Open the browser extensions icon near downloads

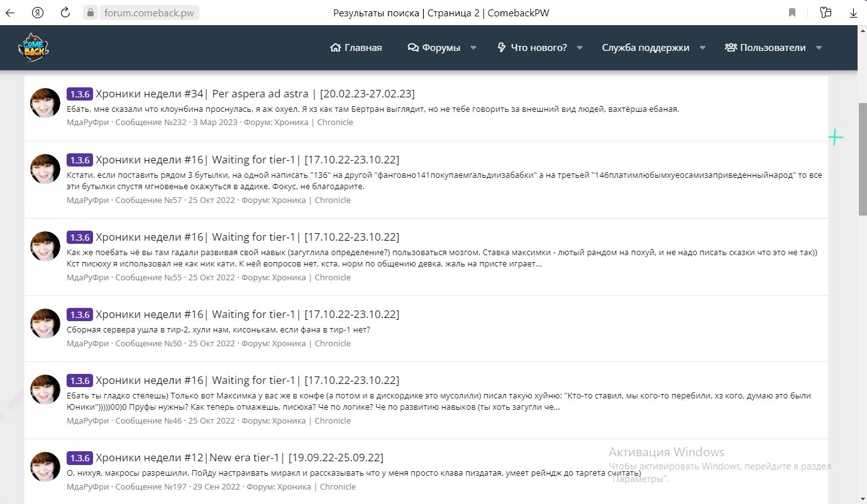click(826, 13)
